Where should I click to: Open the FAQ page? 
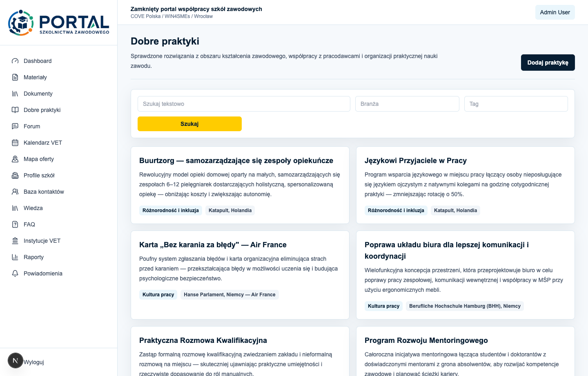[x=58, y=224]
